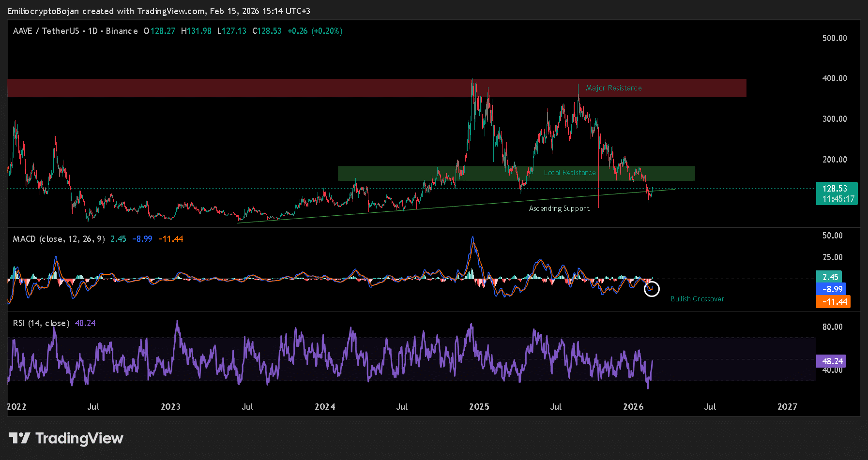Click the close value C128.53 in the legend

pos(267,31)
